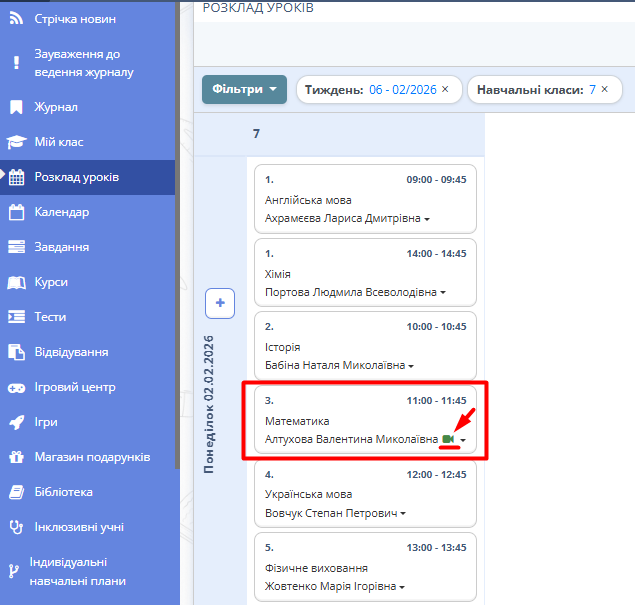
Task: Click the week value 06 - 02/2026
Action: tap(401, 90)
